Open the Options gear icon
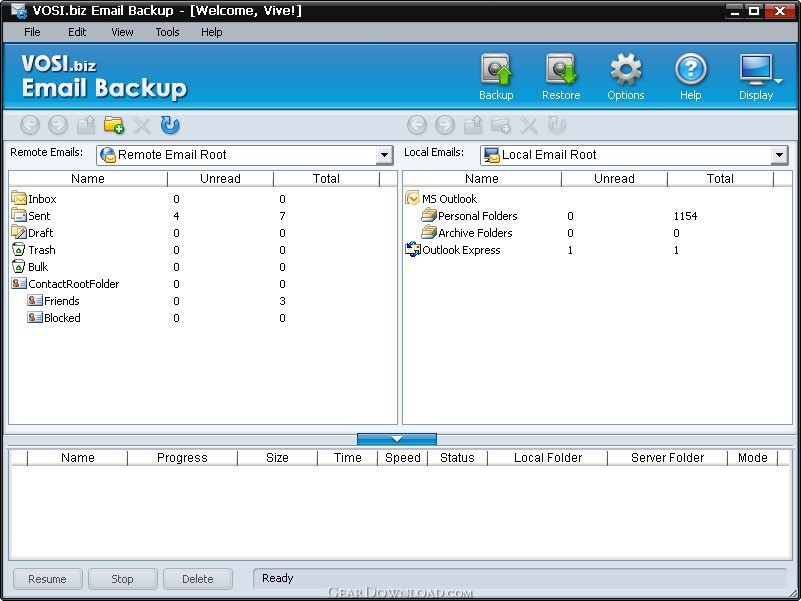 pyautogui.click(x=625, y=70)
